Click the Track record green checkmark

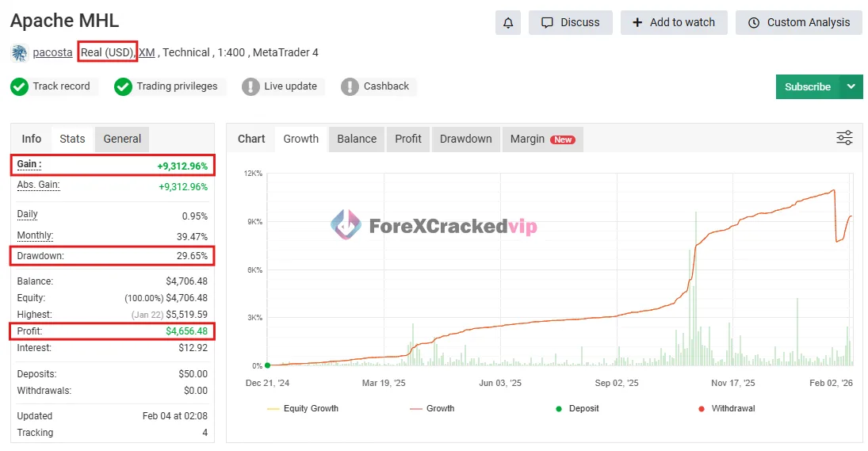pyautogui.click(x=19, y=86)
